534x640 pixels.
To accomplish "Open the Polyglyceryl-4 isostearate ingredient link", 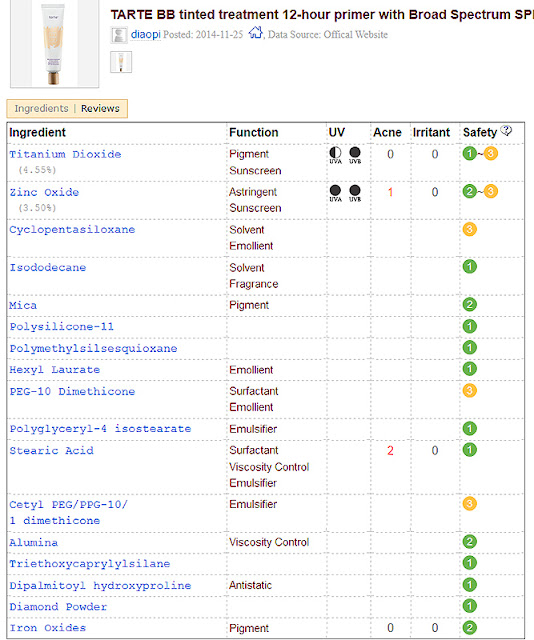I will point(100,429).
